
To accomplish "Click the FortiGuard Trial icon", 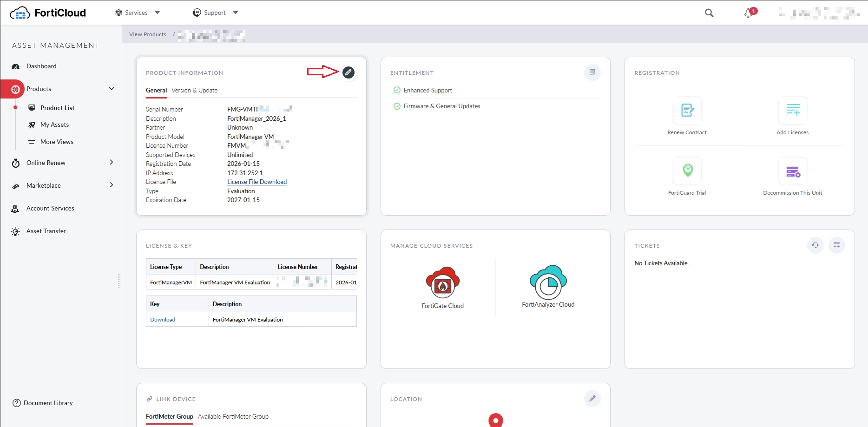I will point(687,171).
